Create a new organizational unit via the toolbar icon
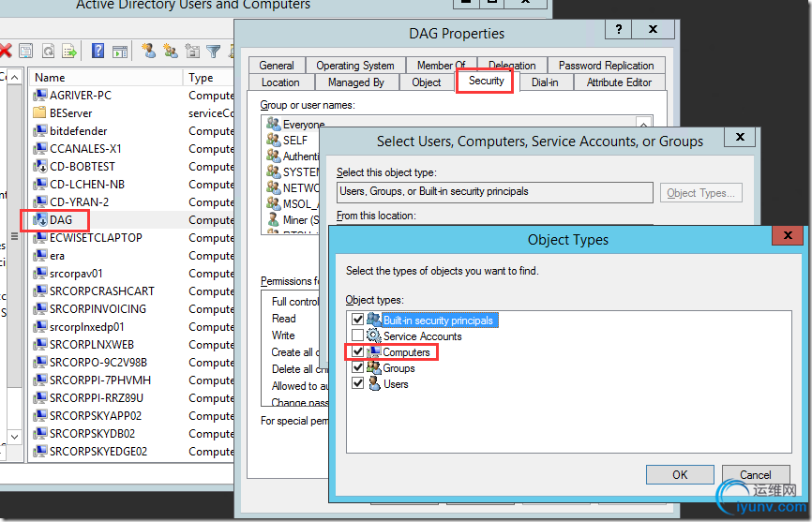The width and height of the screenshot is (812, 522). pos(192,51)
